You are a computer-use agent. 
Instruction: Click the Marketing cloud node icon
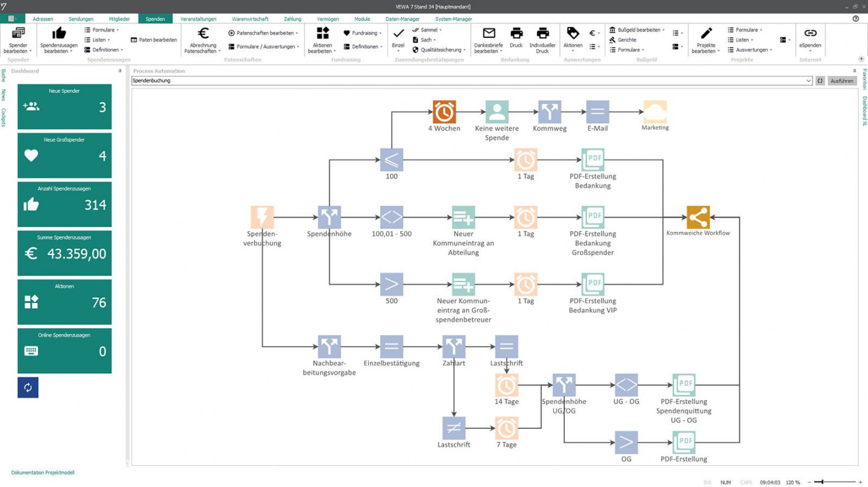click(x=655, y=112)
